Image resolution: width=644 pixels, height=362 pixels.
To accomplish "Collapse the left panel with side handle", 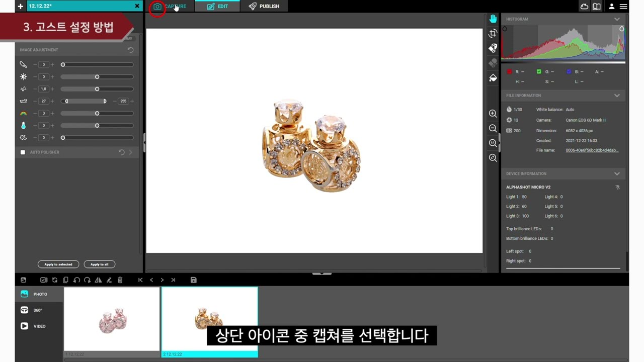I will point(144,142).
